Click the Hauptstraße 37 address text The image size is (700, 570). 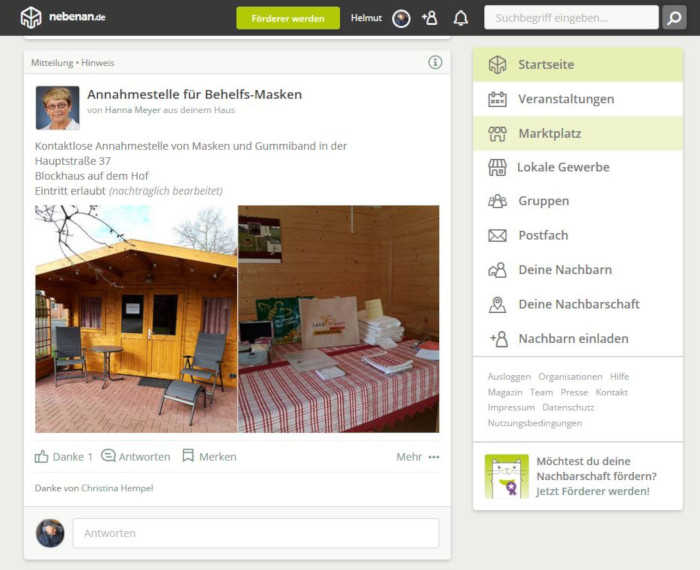(x=73, y=161)
